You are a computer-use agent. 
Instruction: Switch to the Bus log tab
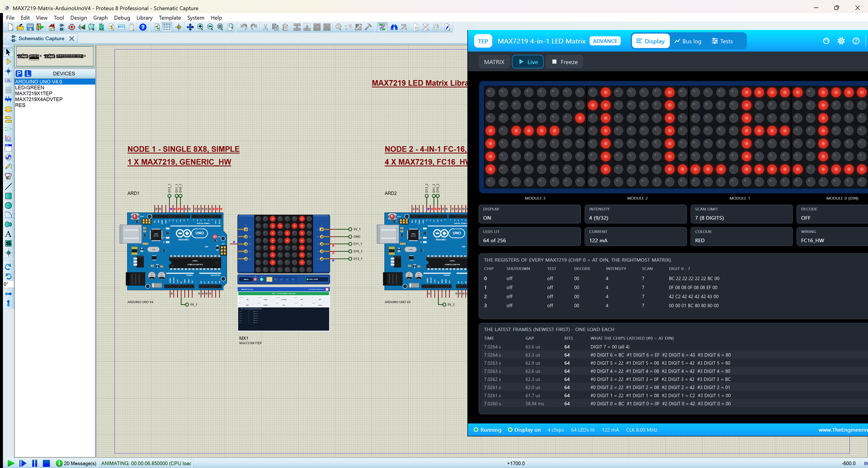pyautogui.click(x=688, y=41)
